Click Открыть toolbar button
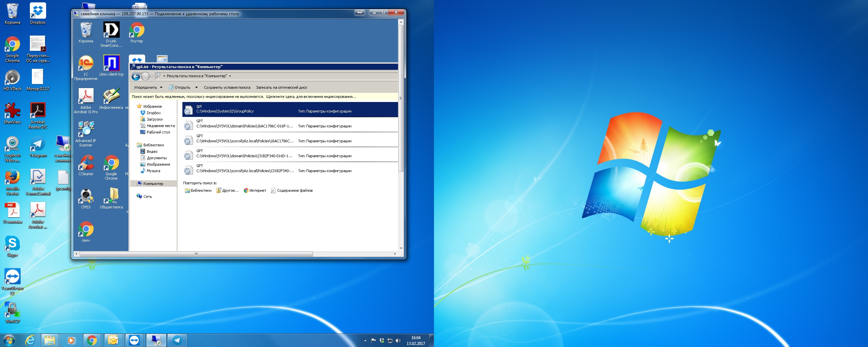The width and height of the screenshot is (868, 347). pyautogui.click(x=180, y=87)
